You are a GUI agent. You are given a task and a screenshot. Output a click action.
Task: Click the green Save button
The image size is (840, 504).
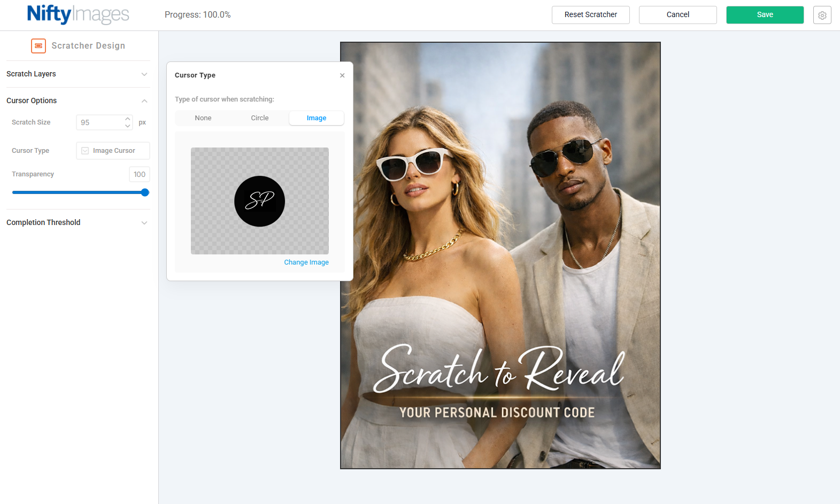pyautogui.click(x=765, y=15)
